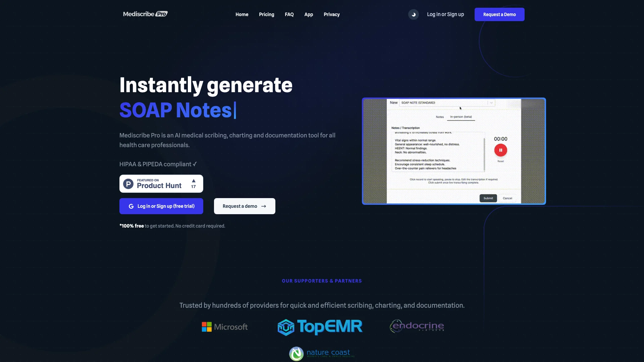Click the Google icon for sign up
This screenshot has height=362, width=644.
(x=131, y=206)
